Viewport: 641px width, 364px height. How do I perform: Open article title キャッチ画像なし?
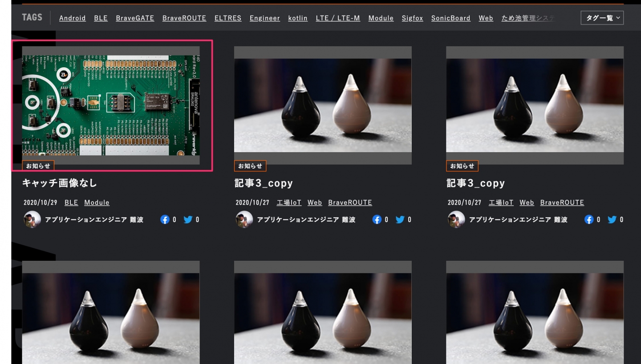(60, 183)
